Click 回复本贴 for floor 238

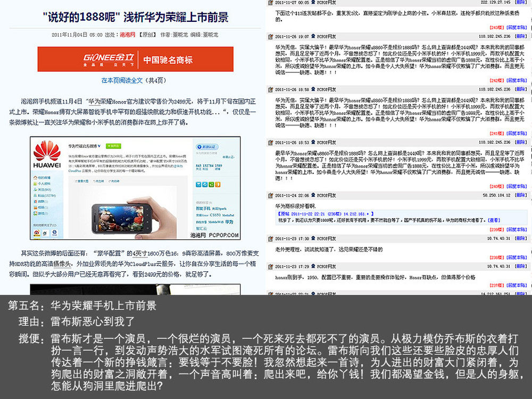[517, 257]
